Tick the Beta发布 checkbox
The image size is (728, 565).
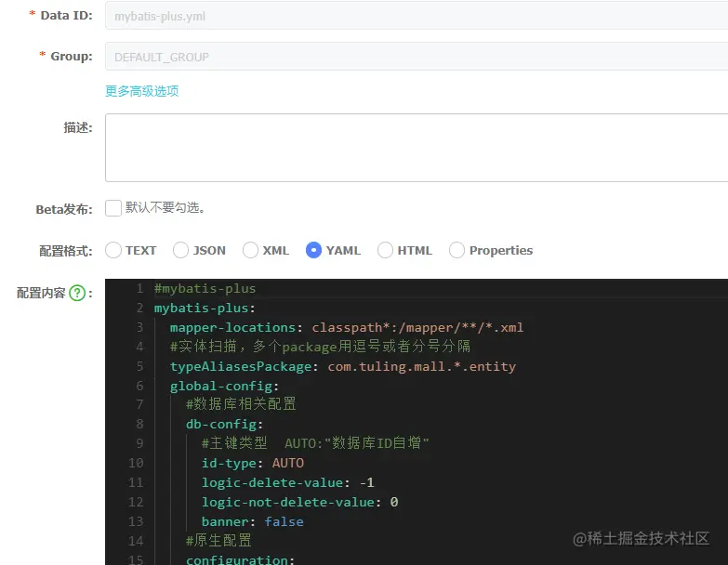tap(113, 208)
